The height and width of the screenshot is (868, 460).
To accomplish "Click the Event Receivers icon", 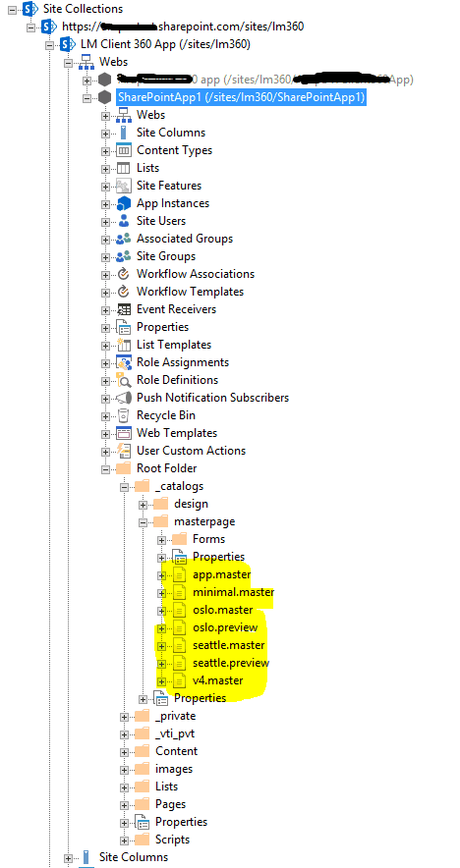I will 123,309.
